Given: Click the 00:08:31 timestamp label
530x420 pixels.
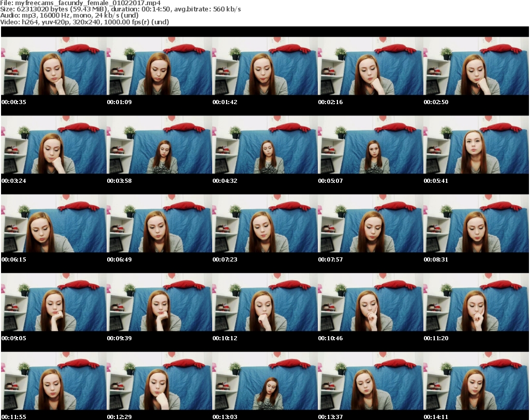Looking at the screenshot, I should [436, 259].
